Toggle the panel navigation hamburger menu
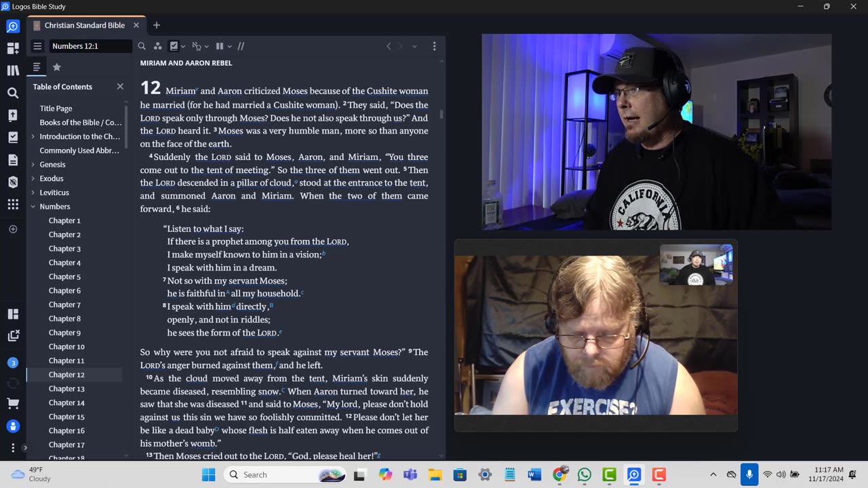Viewport: 868px width, 488px height. (37, 46)
